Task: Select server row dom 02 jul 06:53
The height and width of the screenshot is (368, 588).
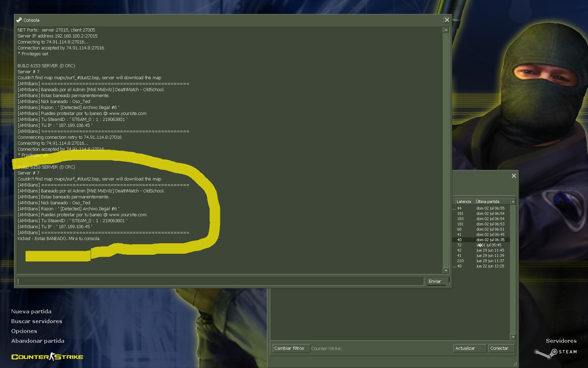Action: click(x=481, y=224)
